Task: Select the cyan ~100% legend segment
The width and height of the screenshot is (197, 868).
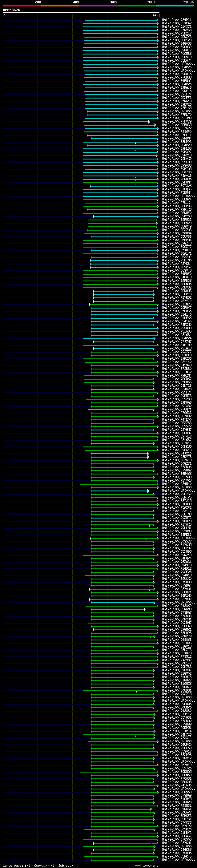Action: [x=175, y=6]
